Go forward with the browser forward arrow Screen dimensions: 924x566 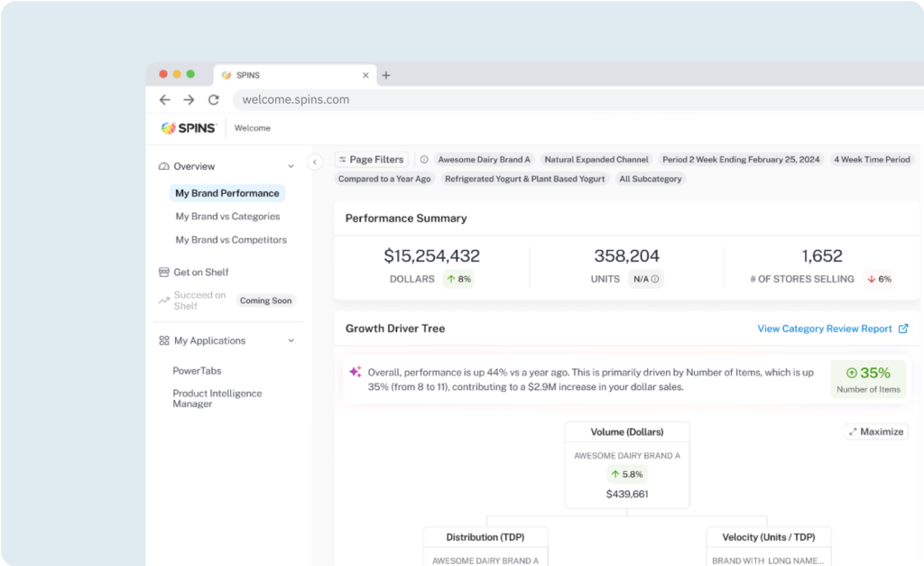tap(189, 99)
